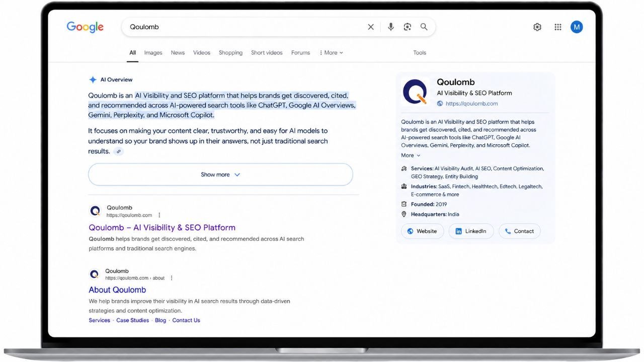Click the Headquarters location pin icon
The height and width of the screenshot is (362, 644).
(x=404, y=214)
